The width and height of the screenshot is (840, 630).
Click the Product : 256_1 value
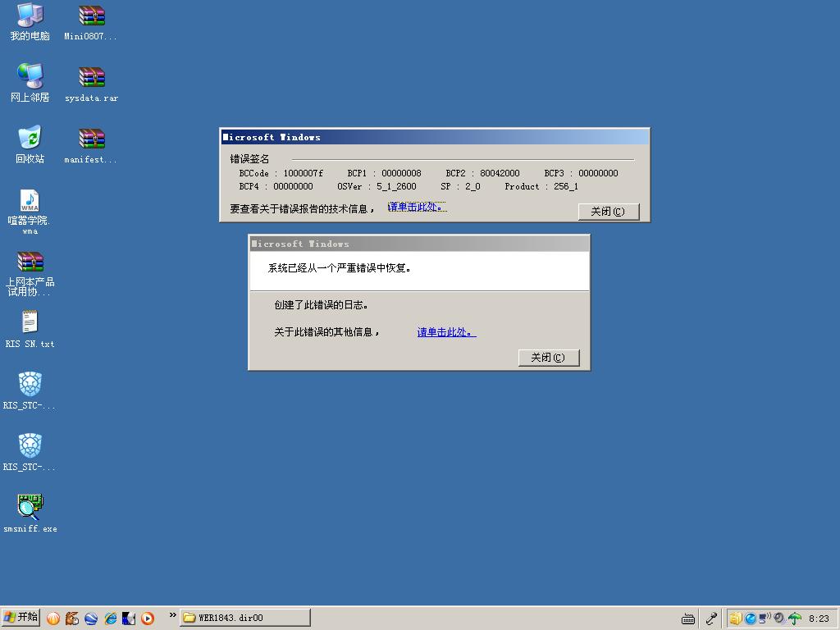(541, 186)
